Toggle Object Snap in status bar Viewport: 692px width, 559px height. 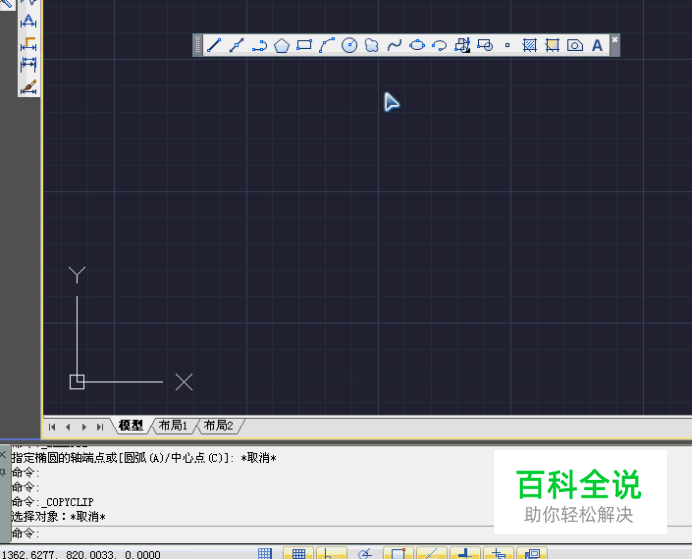pyautogui.click(x=398, y=553)
